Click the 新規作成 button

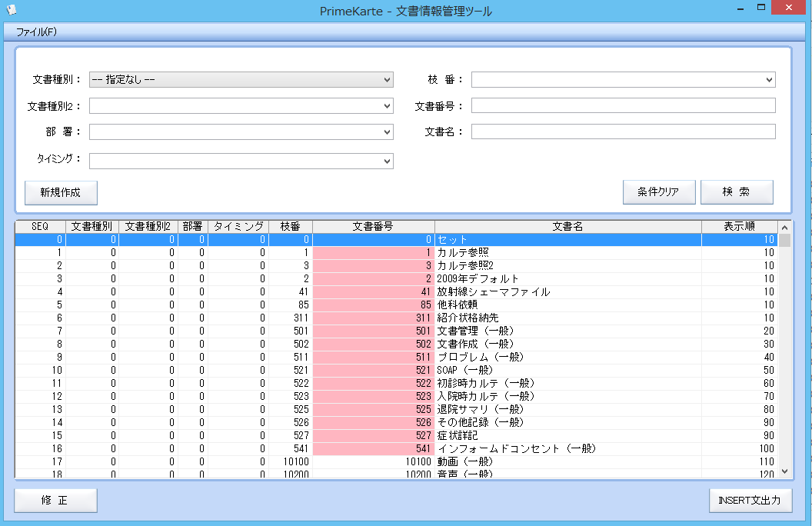[61, 192]
